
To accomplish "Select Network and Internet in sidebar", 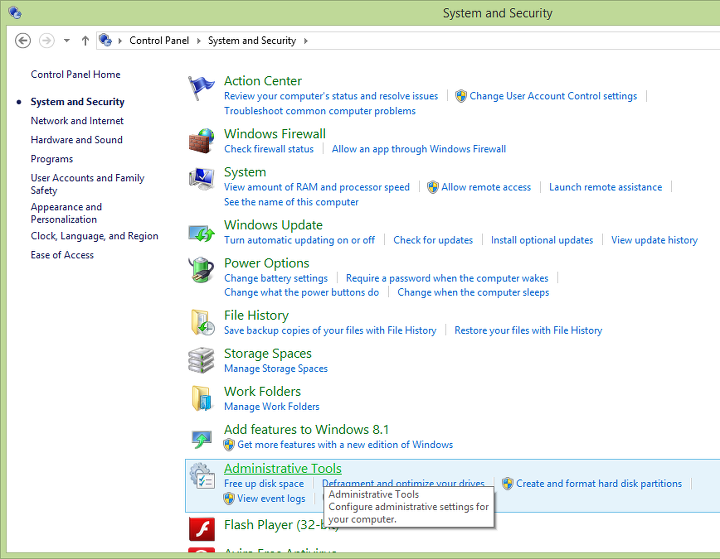I will tap(77, 121).
